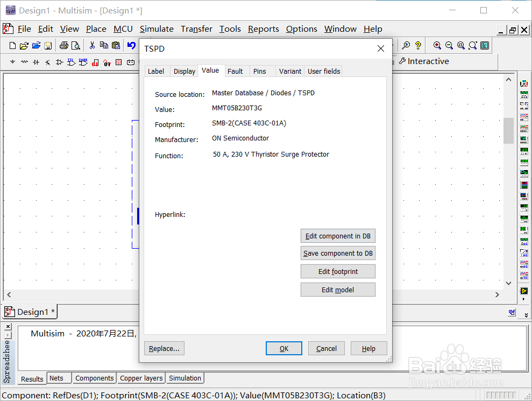This screenshot has width=532, height=401.
Task: Open the Reports menu
Action: point(263,29)
